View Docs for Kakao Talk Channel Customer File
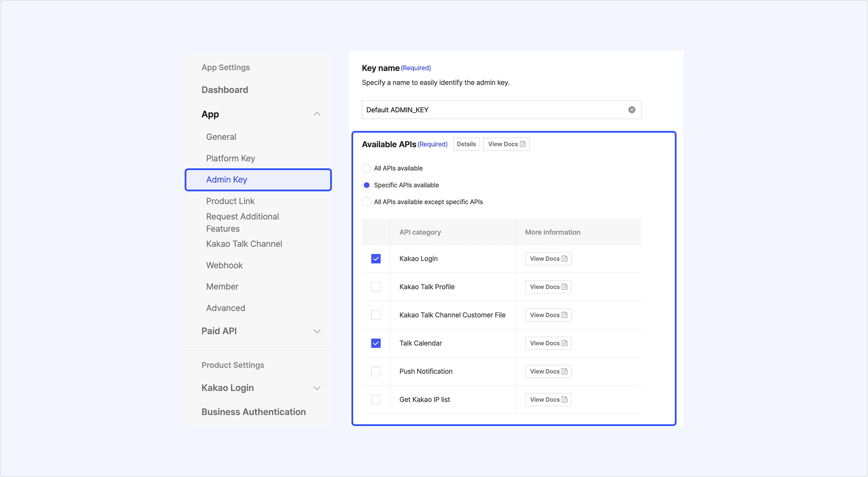Screen dimensions: 868x477 coord(548,315)
